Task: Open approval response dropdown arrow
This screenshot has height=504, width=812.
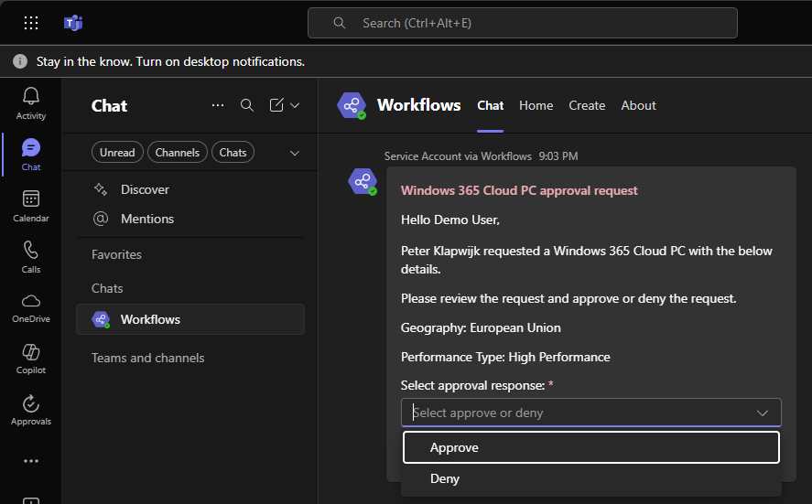Action: pyautogui.click(x=763, y=413)
